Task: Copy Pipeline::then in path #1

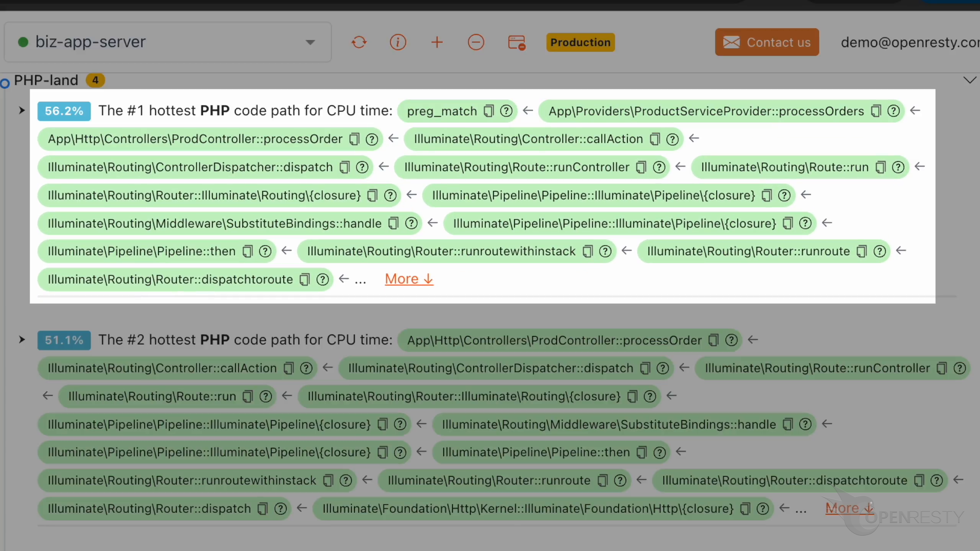Action: coord(248,251)
